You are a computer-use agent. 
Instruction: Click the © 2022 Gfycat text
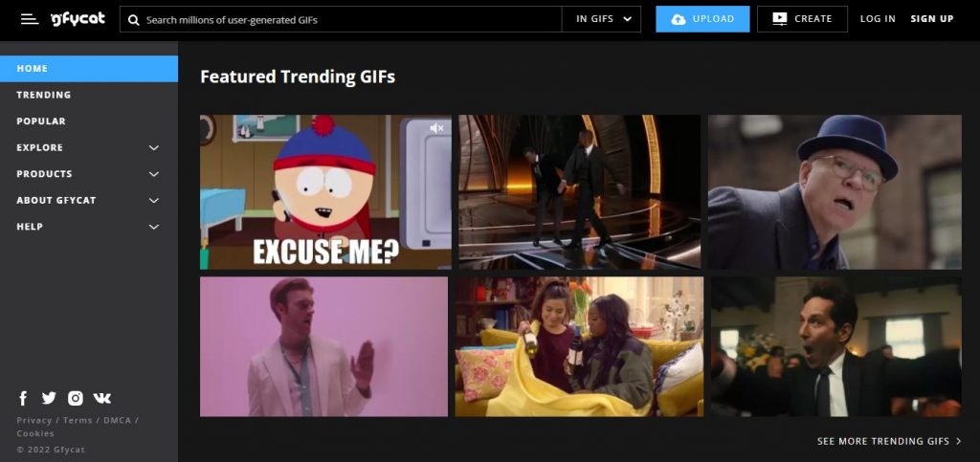pos(51,450)
